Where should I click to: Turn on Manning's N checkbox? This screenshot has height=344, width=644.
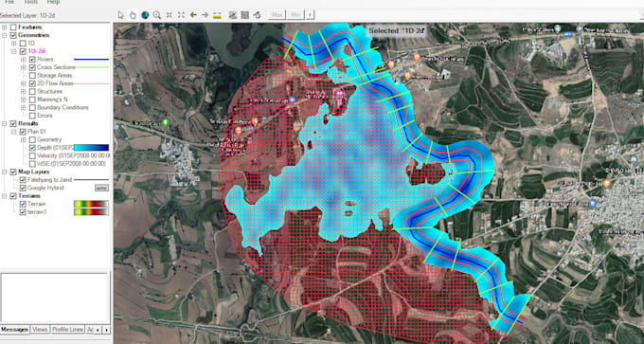click(x=32, y=100)
